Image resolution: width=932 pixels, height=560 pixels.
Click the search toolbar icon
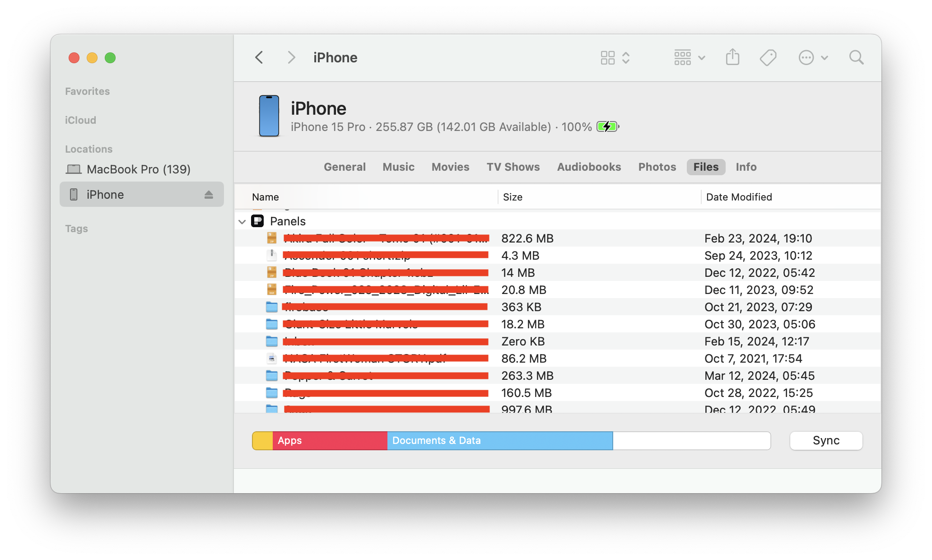coord(856,57)
